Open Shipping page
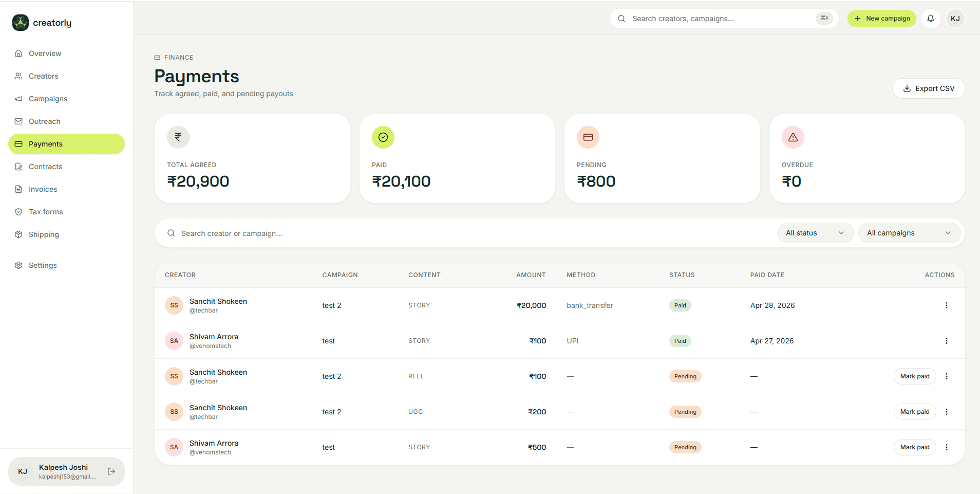Screen dimensions: 980x494 pos(66,234)
